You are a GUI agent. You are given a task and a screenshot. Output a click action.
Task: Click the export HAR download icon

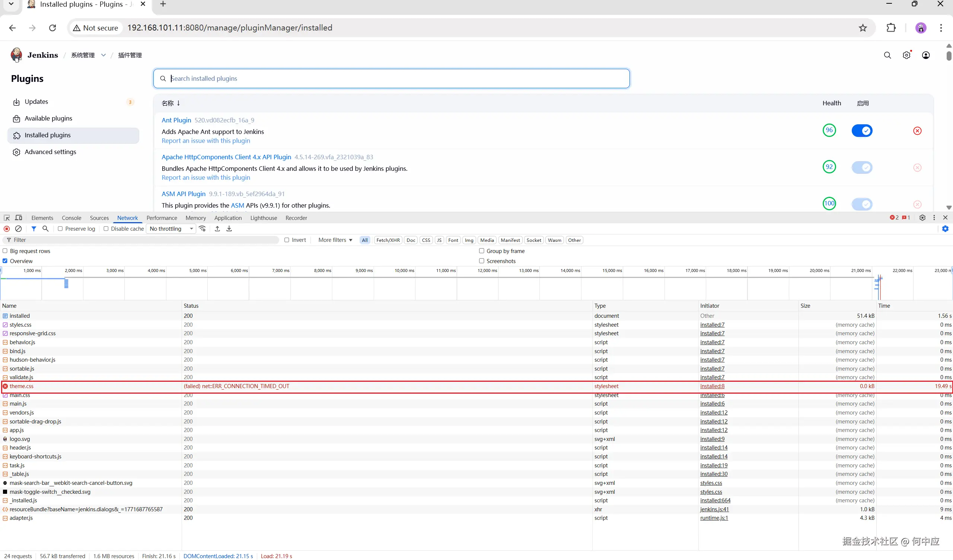[229, 229]
